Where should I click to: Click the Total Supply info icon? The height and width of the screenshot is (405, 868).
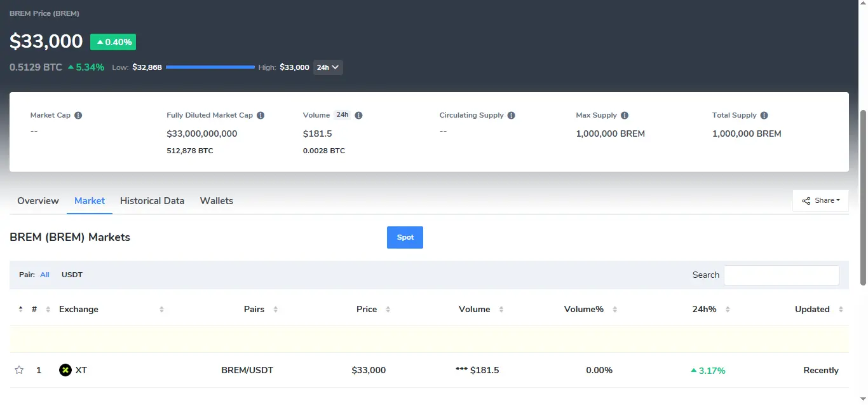[x=764, y=116]
